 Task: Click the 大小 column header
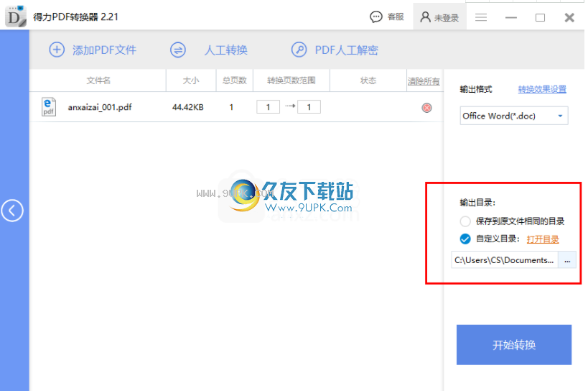click(x=191, y=80)
